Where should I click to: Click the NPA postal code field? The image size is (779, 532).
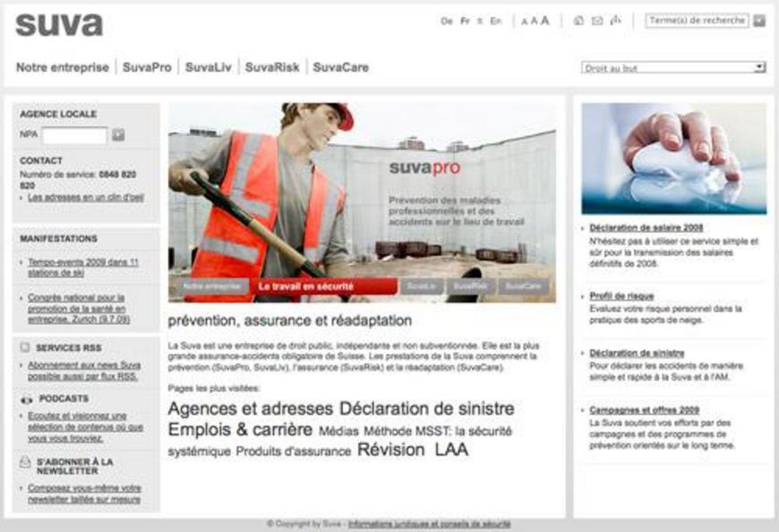coord(74,135)
